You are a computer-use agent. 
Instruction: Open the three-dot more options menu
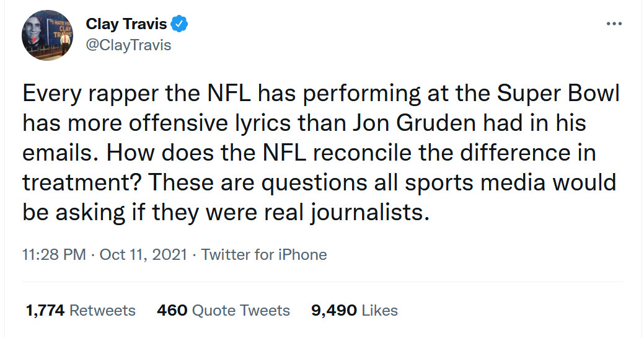tap(614, 24)
